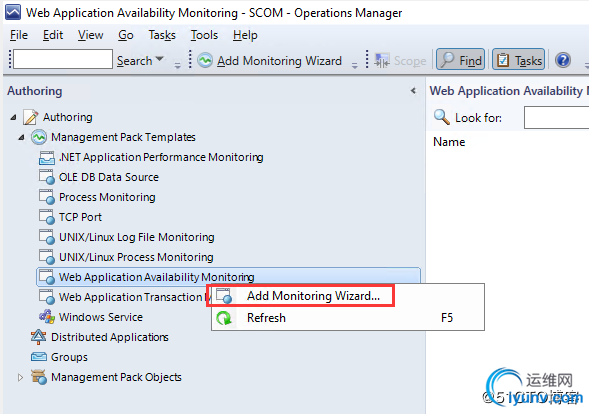
Task: Open toolbar overflow options after Add Monitoring Wizard
Action: pyautogui.click(x=355, y=65)
